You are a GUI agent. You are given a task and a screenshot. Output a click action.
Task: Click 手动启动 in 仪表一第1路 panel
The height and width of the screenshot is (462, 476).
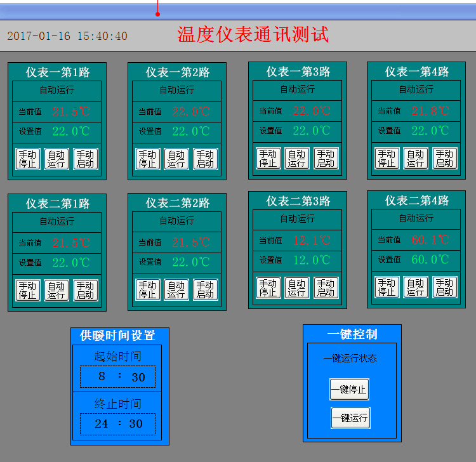point(86,159)
